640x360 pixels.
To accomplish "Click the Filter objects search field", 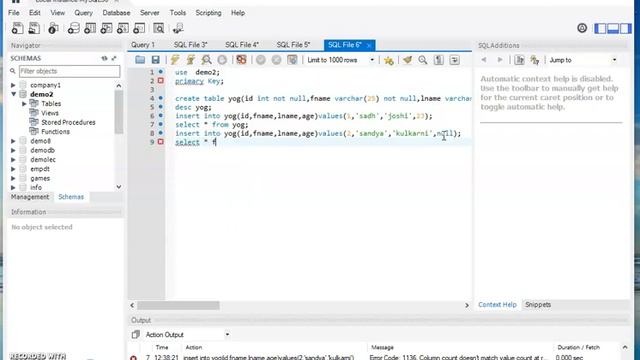I will click(69, 71).
